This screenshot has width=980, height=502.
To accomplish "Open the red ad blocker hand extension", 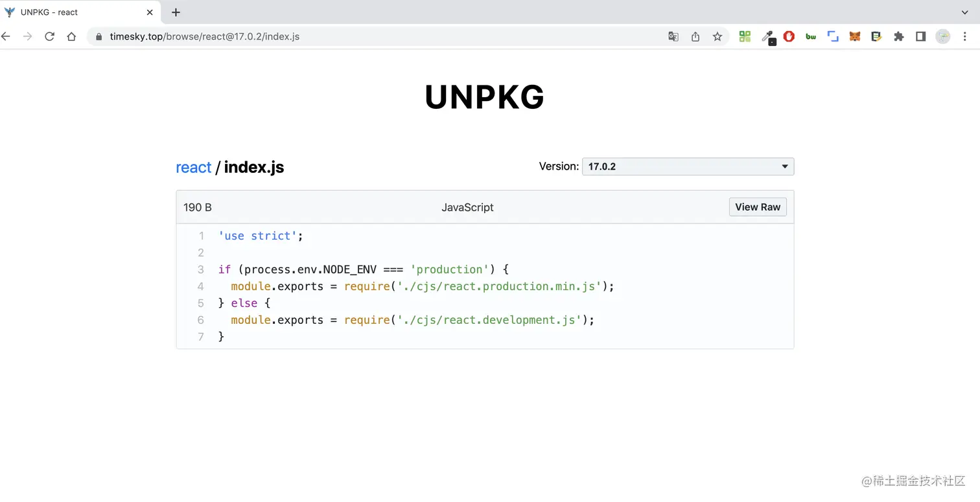I will point(789,37).
